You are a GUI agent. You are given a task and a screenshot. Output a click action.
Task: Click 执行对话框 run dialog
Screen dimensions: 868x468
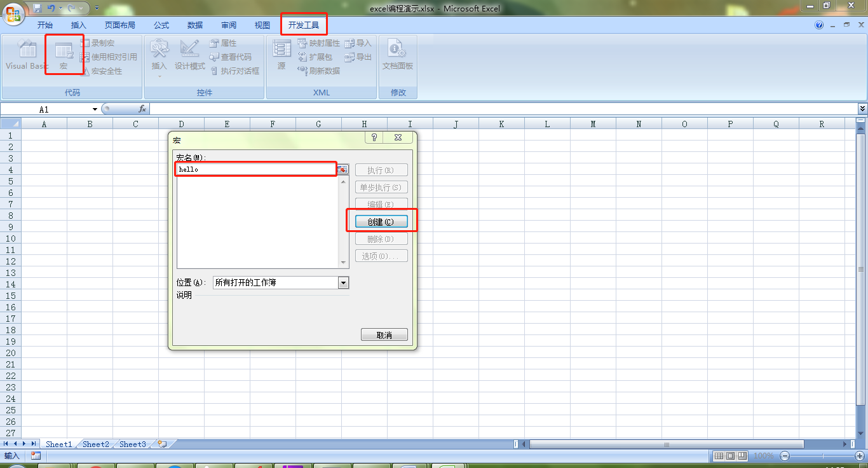234,71
